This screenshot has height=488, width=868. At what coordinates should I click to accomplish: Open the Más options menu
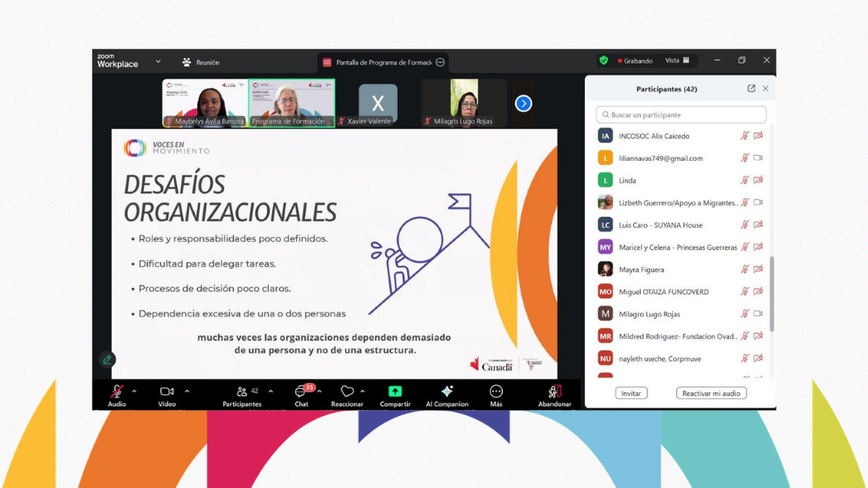(x=496, y=394)
